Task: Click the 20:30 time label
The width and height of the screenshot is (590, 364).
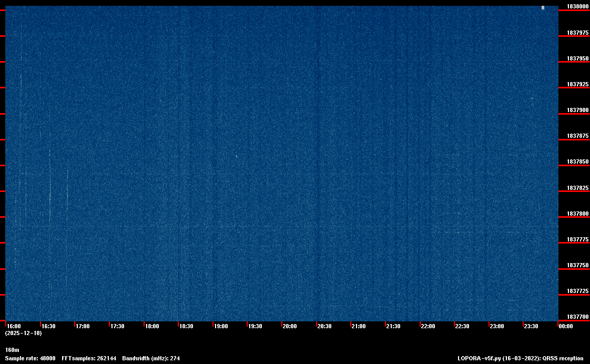Action: tap(324, 326)
